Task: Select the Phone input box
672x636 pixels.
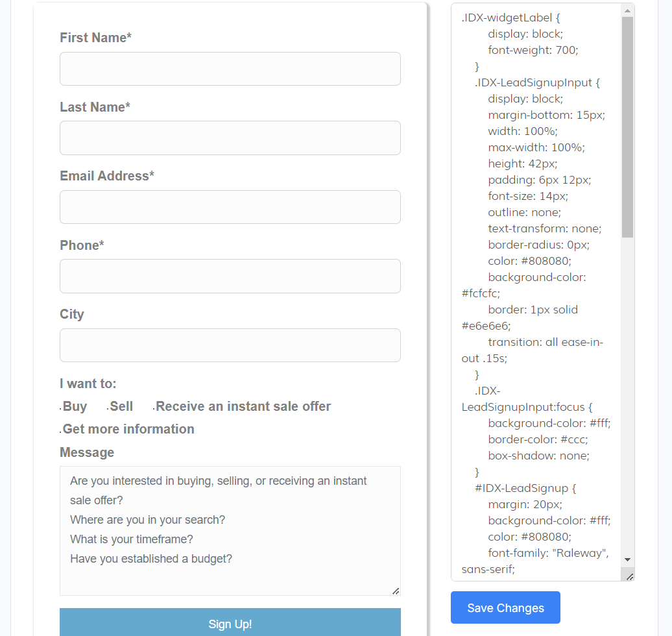Action: click(x=230, y=276)
